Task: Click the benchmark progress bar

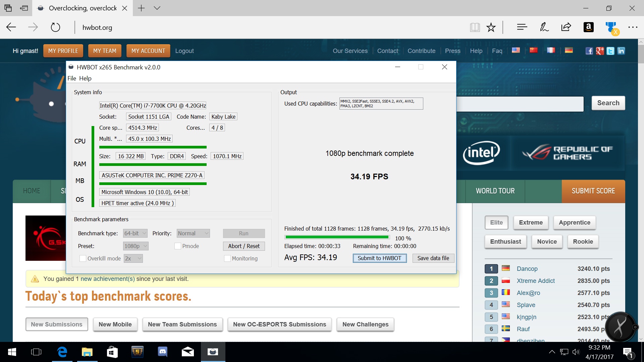Action: click(337, 237)
